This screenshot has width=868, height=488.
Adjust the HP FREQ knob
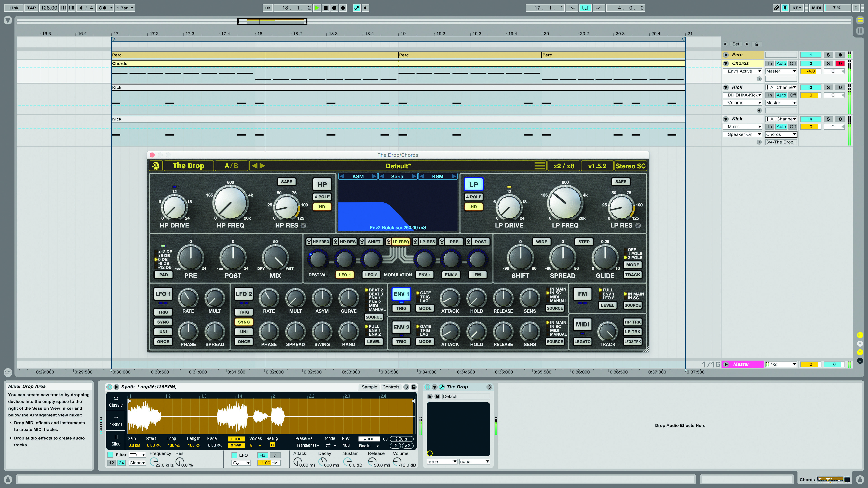(x=231, y=203)
